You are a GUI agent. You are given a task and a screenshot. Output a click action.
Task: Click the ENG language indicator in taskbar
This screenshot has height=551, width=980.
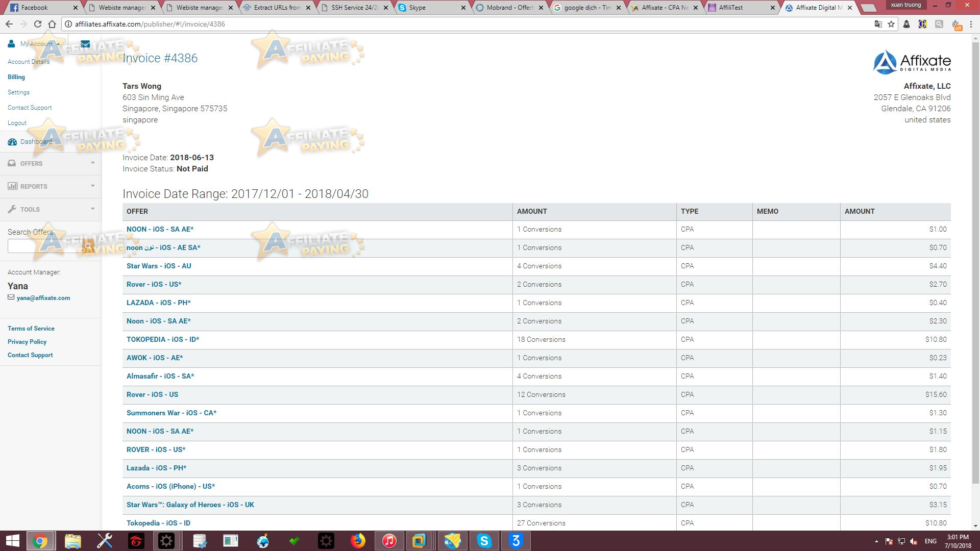point(930,541)
